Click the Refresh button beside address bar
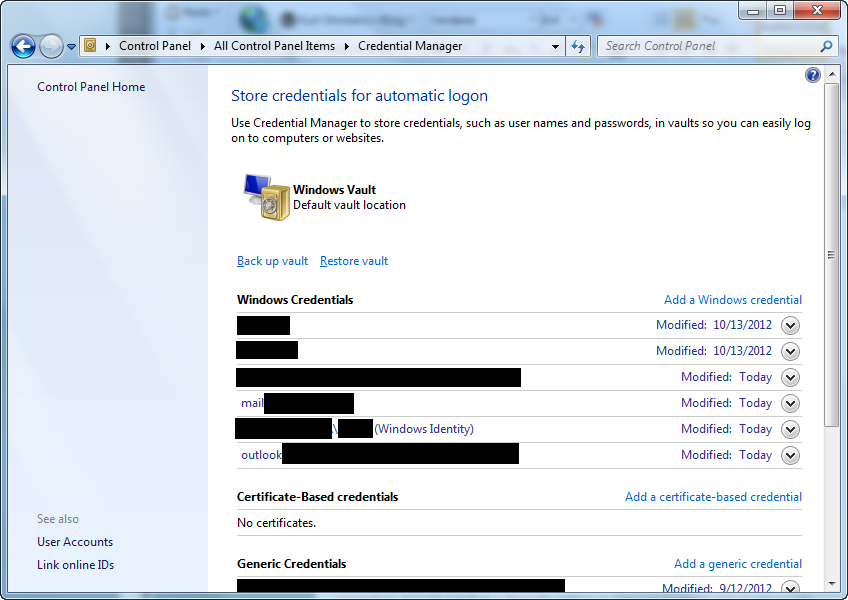This screenshot has width=848, height=600. (x=578, y=46)
